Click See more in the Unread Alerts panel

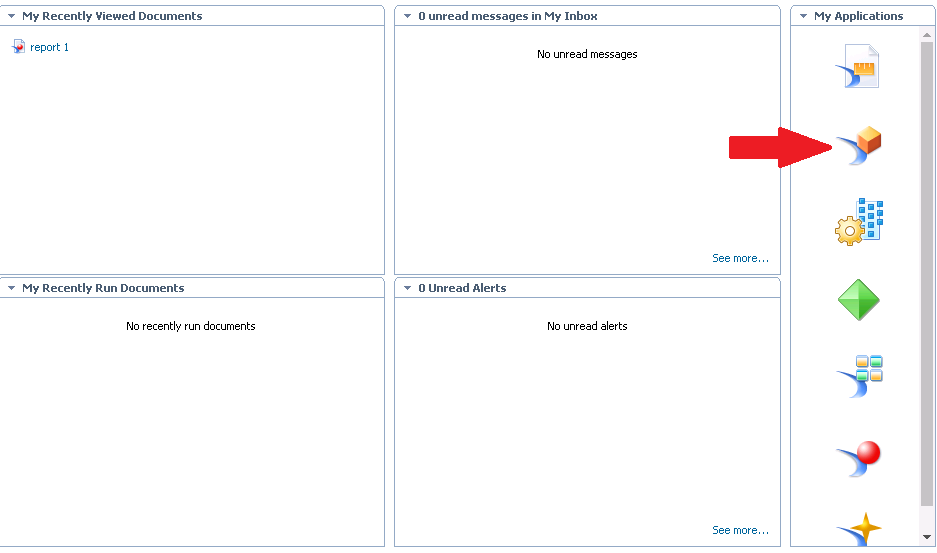click(740, 530)
